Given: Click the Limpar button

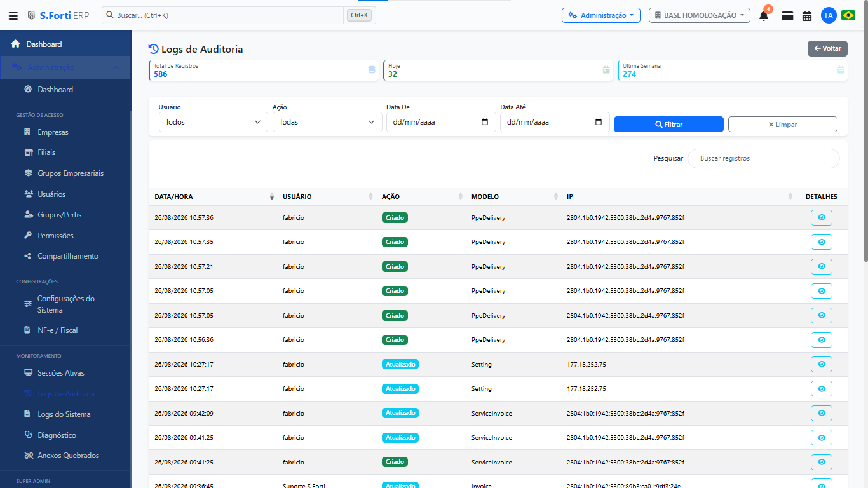Looking at the screenshot, I should point(783,125).
